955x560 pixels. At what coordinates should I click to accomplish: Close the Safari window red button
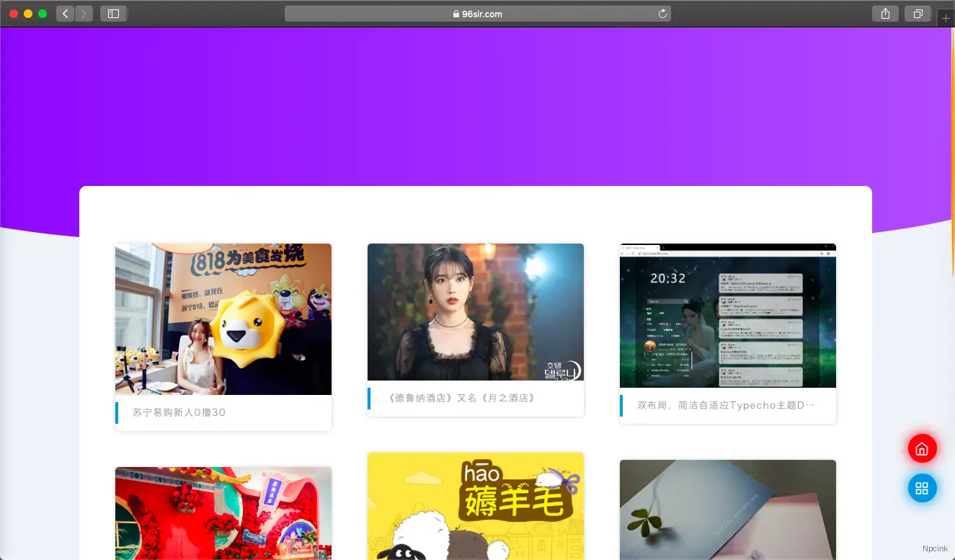point(14,14)
